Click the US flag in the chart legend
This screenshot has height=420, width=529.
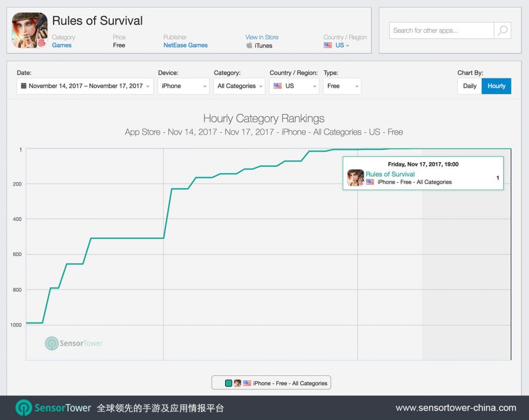247,383
